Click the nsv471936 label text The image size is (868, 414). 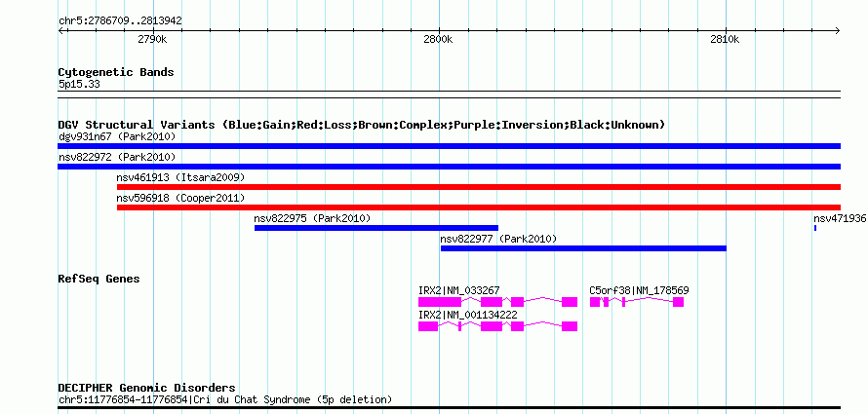(x=840, y=218)
